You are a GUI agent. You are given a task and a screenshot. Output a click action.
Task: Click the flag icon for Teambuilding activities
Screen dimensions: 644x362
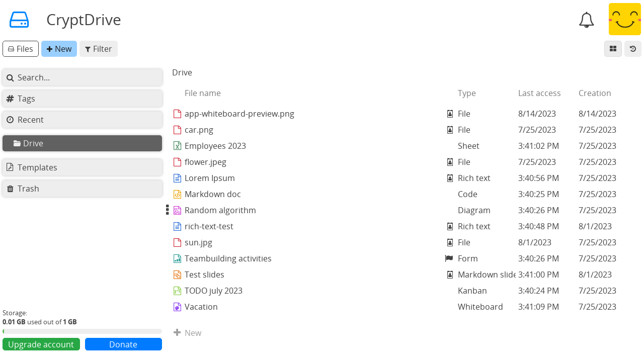(x=449, y=258)
